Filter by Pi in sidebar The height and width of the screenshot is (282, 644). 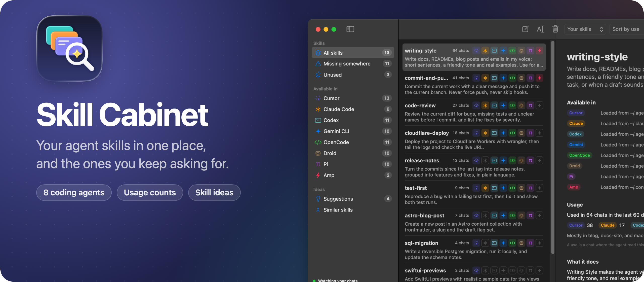[x=353, y=164]
